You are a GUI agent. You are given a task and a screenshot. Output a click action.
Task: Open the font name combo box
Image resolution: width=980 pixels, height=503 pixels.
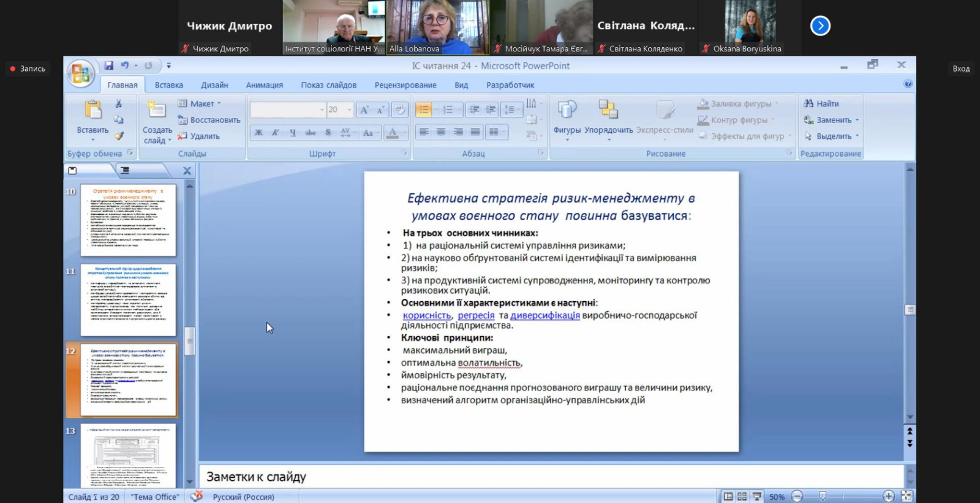[x=287, y=110]
